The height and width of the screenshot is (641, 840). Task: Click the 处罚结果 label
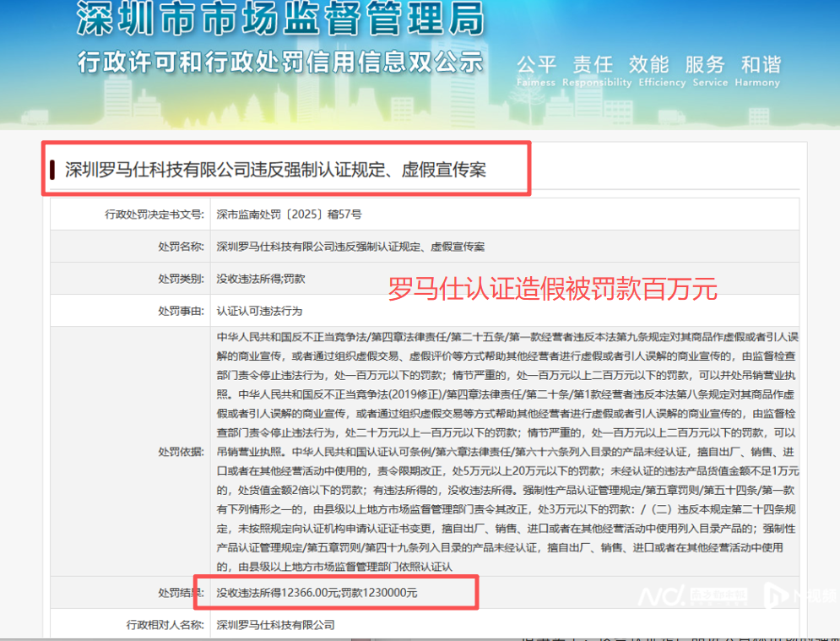click(181, 593)
